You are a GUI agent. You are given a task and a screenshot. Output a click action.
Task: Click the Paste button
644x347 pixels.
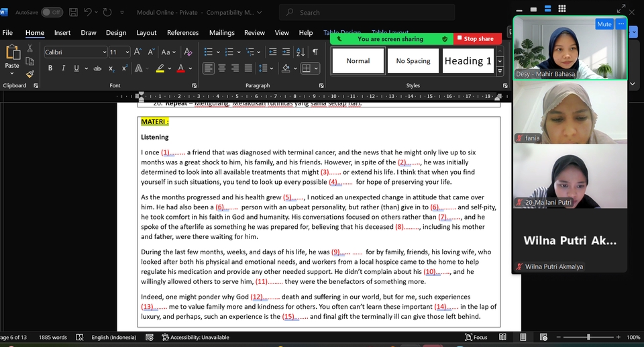[12, 60]
